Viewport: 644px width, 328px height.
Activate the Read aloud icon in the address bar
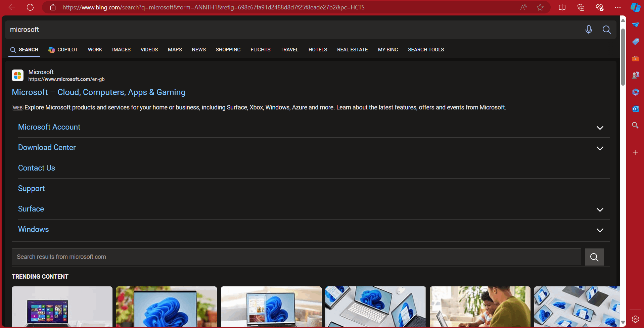tap(523, 7)
